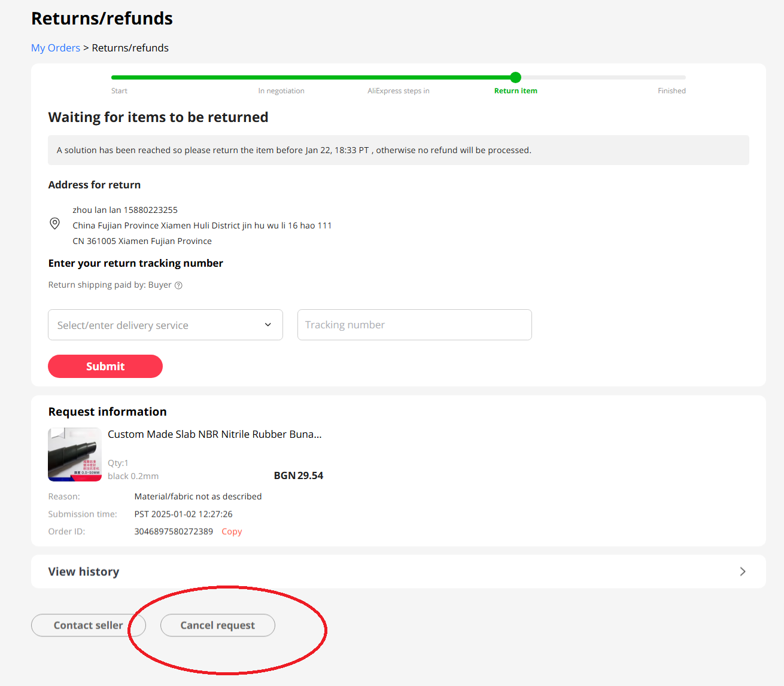Screen dimensions: 784x686
Task: Click the AliExpress steps in label
Action: point(399,91)
